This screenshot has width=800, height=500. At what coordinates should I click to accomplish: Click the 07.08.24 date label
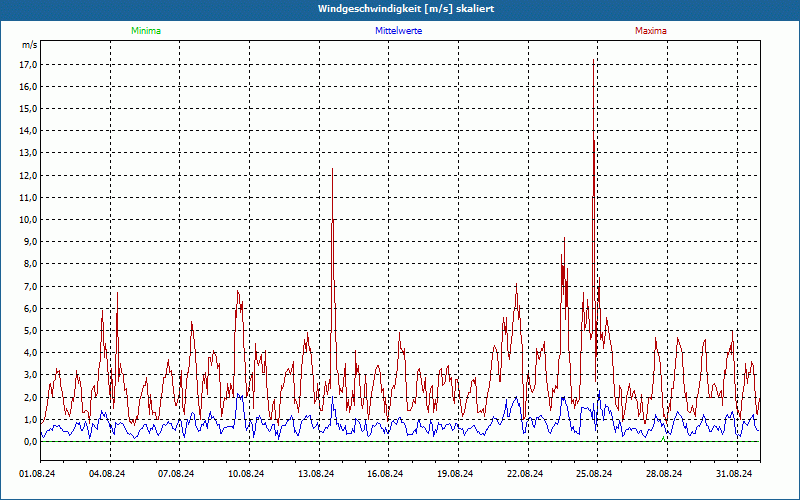point(176,474)
